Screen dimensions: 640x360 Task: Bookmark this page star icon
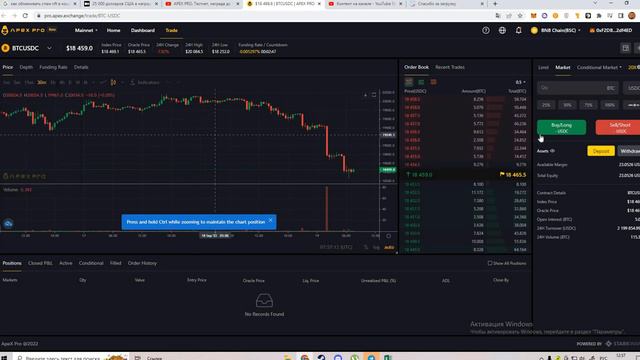coord(520,16)
